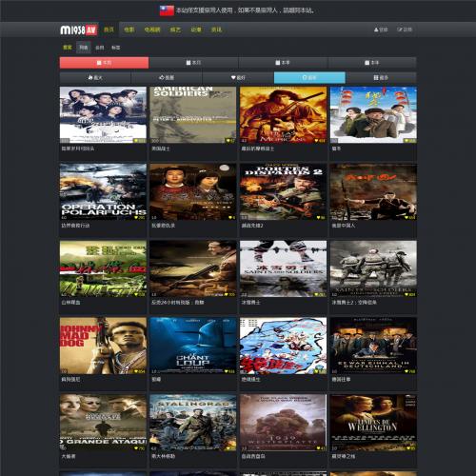Click the title link under Portés Disparus 2 poster
The image size is (476, 476).
pos(252,226)
